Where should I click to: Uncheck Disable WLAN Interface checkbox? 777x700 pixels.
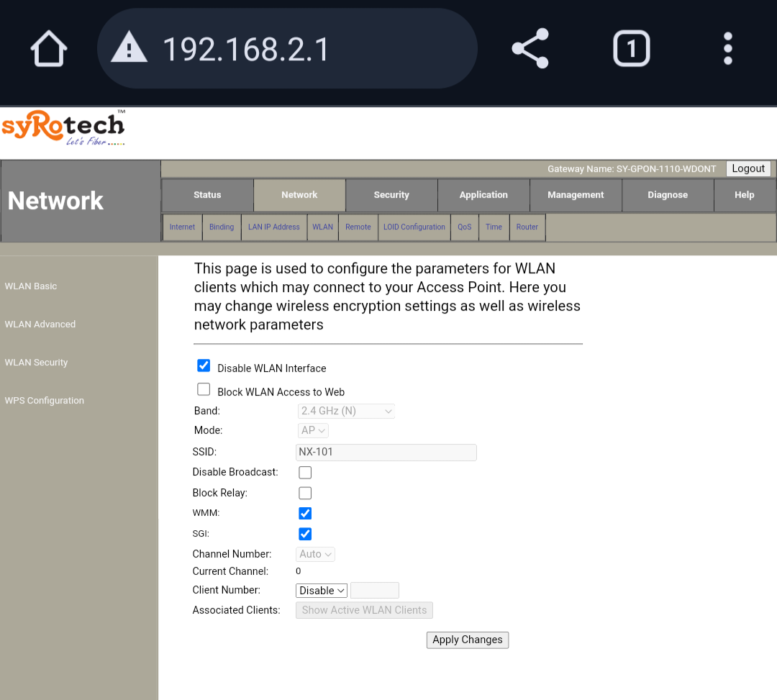[204, 366]
